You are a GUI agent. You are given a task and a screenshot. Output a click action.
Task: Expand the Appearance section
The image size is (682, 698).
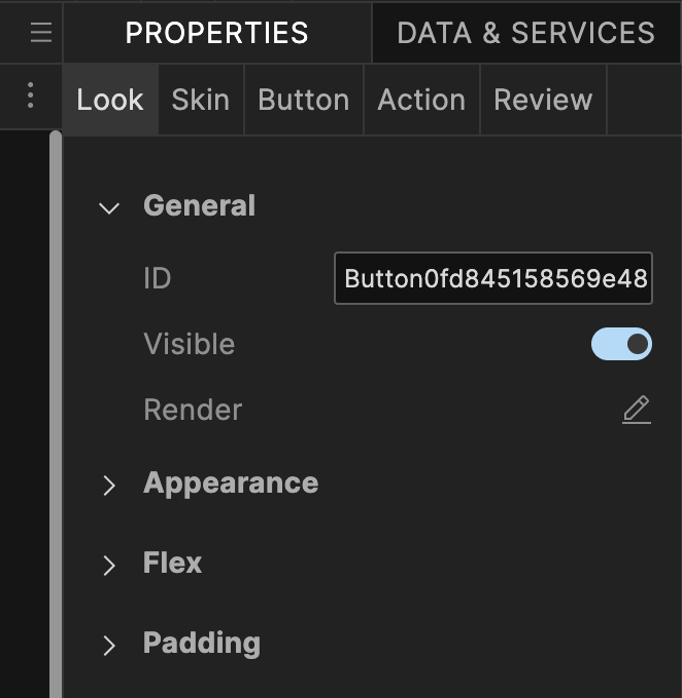pyautogui.click(x=109, y=485)
